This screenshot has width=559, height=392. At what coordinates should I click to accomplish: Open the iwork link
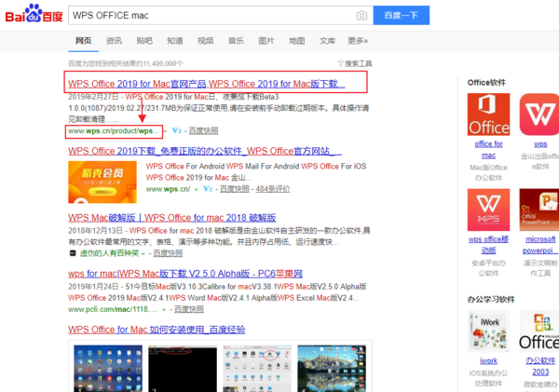(x=488, y=360)
